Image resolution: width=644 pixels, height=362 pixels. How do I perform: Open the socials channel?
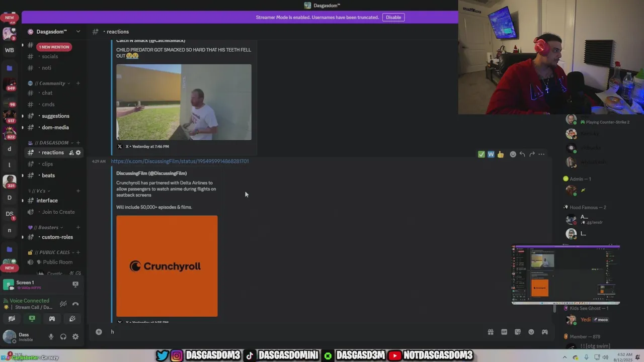pyautogui.click(x=50, y=56)
